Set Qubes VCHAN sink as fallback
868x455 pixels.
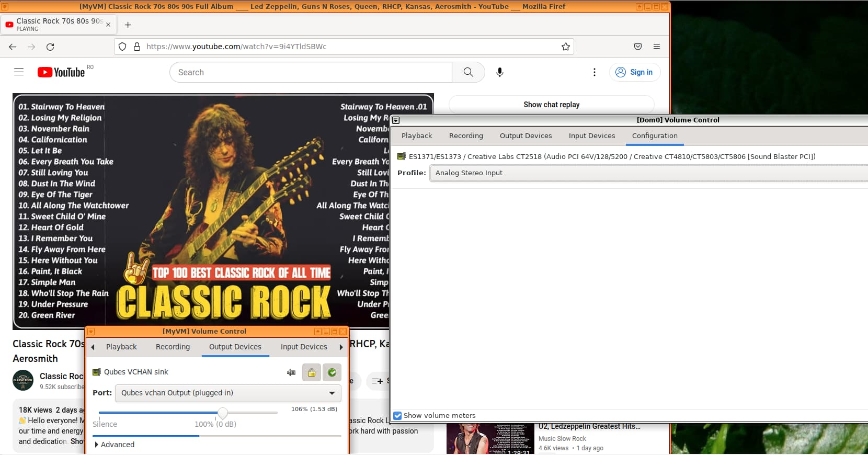point(332,372)
